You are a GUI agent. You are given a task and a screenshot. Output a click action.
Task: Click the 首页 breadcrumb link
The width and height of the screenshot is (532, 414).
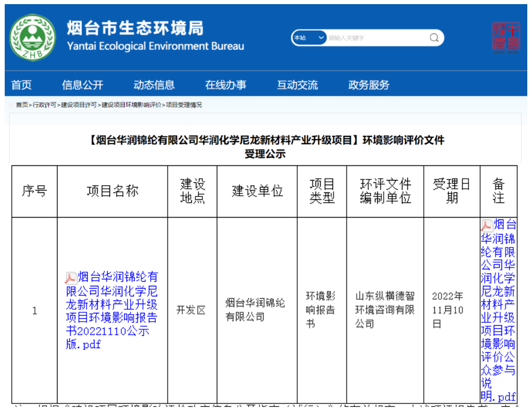(22, 105)
